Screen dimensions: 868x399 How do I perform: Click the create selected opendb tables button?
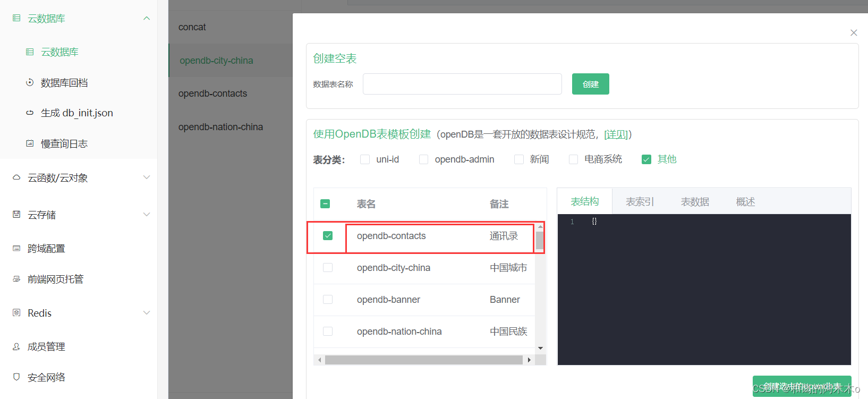tap(802, 386)
